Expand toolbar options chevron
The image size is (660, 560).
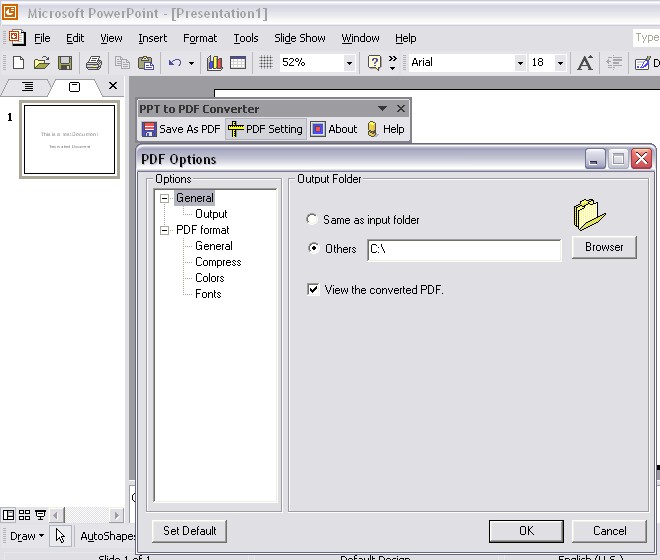click(392, 62)
